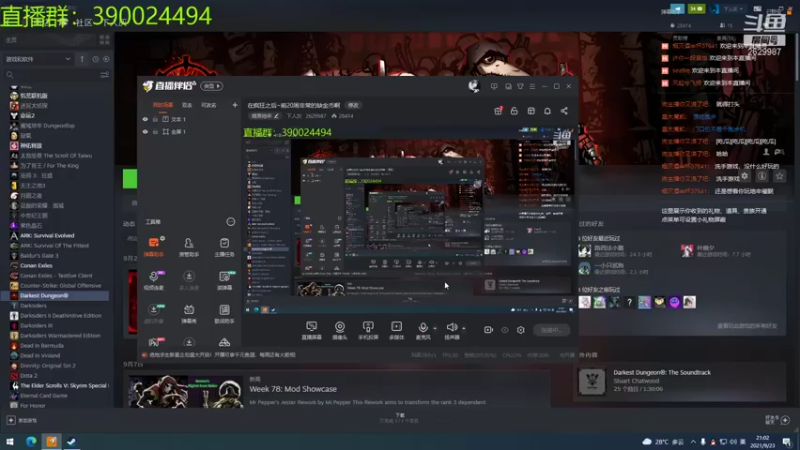
Task: Collapse the toolbox section
Action: coord(231,221)
